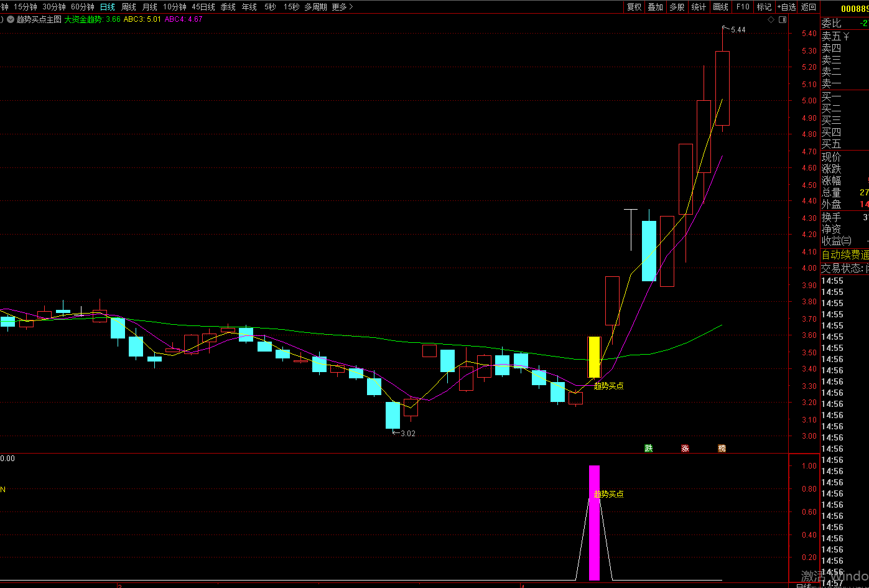Switch to the 周线 weekly chart

tap(129, 7)
